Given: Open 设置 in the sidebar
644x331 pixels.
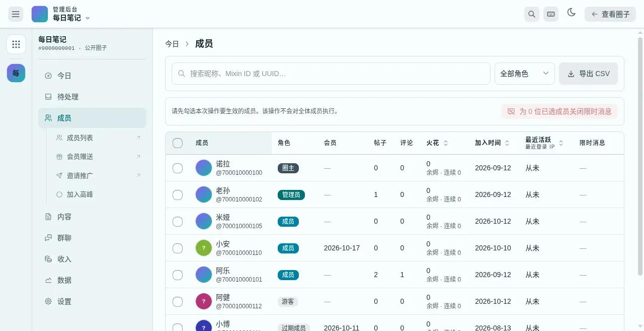Looking at the screenshot, I should click(x=92, y=301).
